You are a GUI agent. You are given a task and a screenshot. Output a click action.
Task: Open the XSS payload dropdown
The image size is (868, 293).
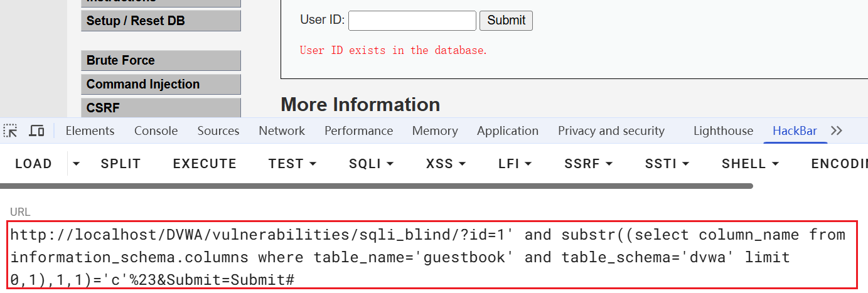pos(446,164)
